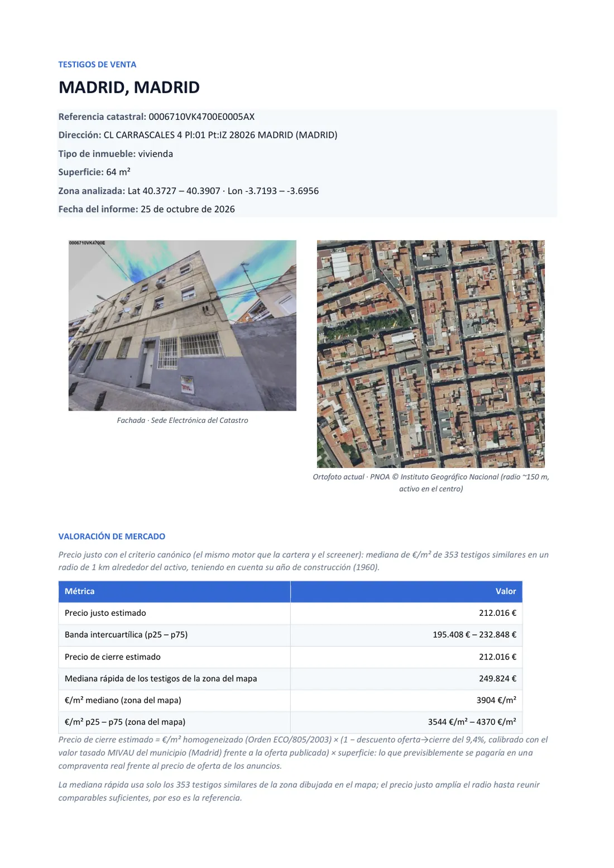Click the paragraph starting Precio justo con el criterio
Image resolution: width=614 pixels, height=868 pixels.
click(x=304, y=561)
